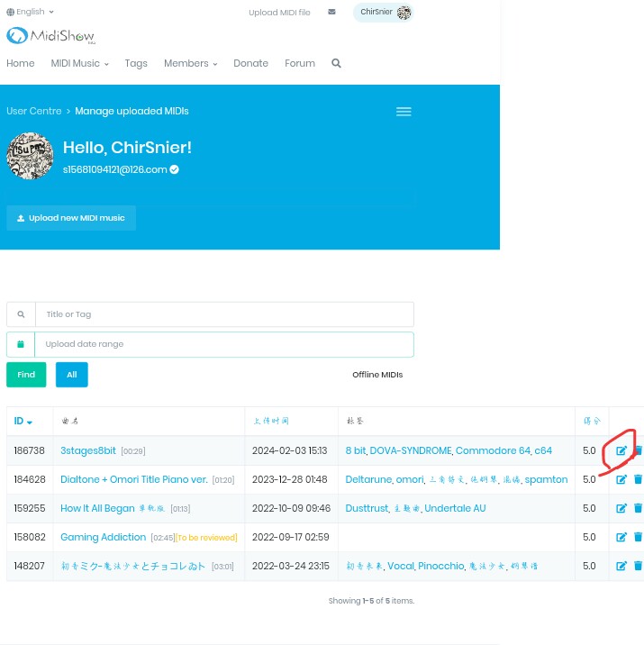The height and width of the screenshot is (645, 644).
Task: Click the green Find button
Action: 26,375
